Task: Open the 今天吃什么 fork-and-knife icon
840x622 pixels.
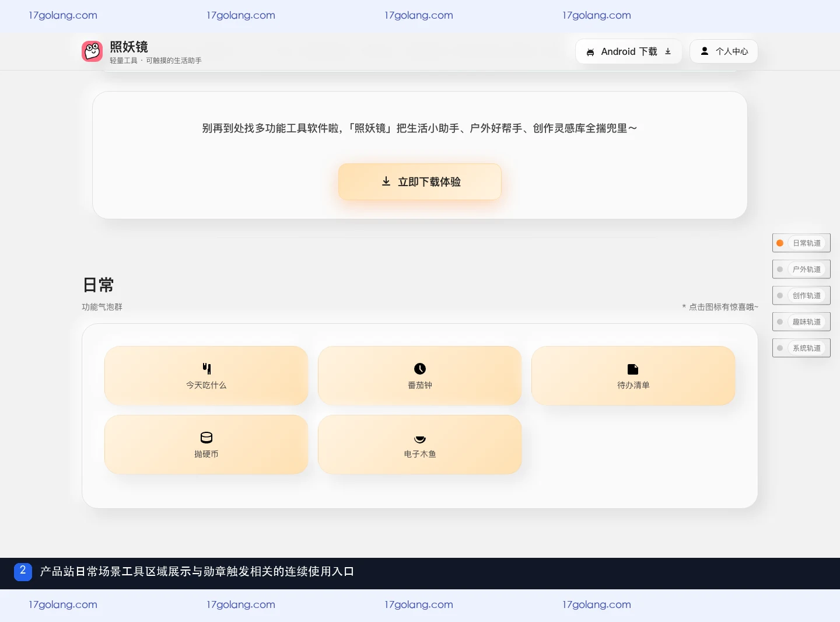Action: (x=206, y=369)
